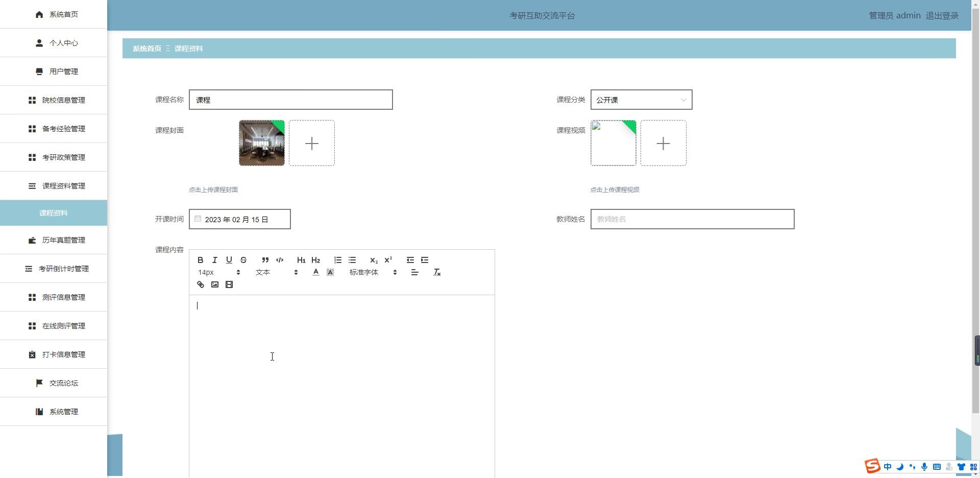
Task: Decrease indent of text
Action: [x=410, y=260]
